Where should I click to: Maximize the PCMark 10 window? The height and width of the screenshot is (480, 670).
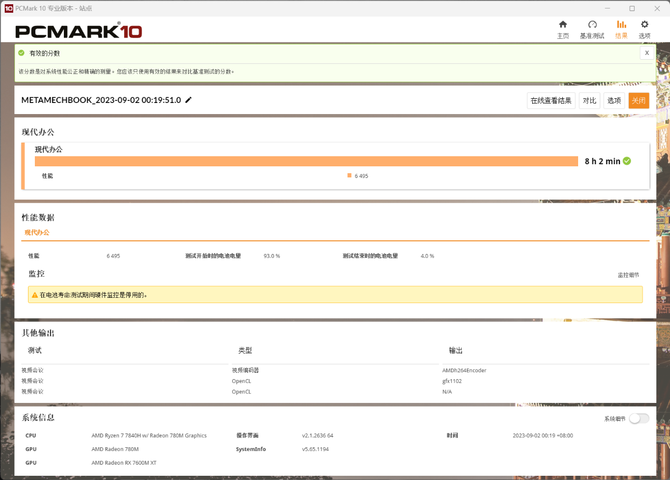click(631, 8)
